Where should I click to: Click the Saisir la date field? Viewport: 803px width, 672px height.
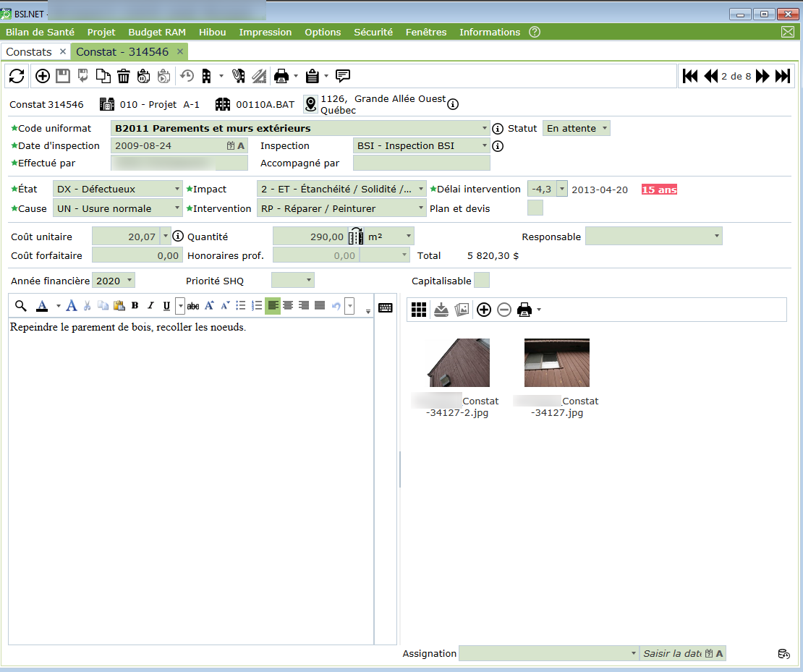point(671,653)
